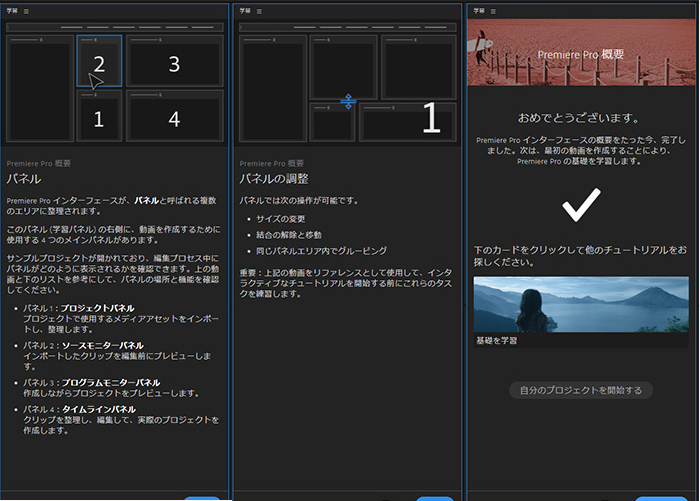Open the 基礎を学習 tutorial card image

pos(581,305)
